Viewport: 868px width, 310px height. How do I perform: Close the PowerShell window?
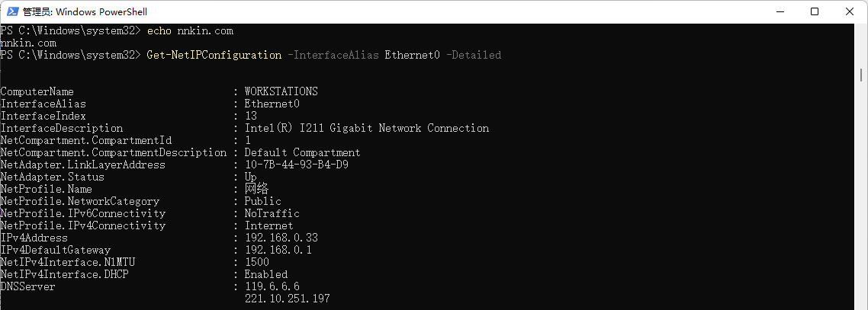[x=849, y=11]
